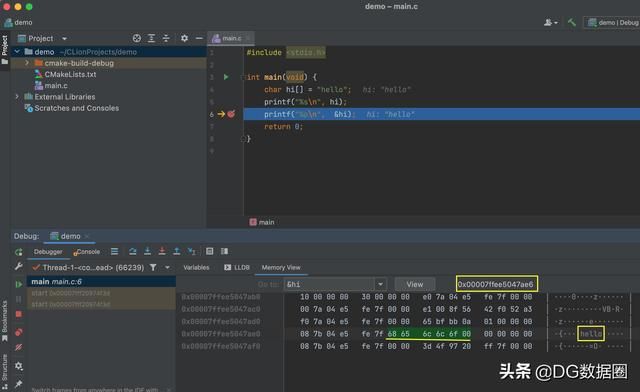640x392 pixels.
Task: Open the Go to address history dropdown
Action: (x=380, y=284)
